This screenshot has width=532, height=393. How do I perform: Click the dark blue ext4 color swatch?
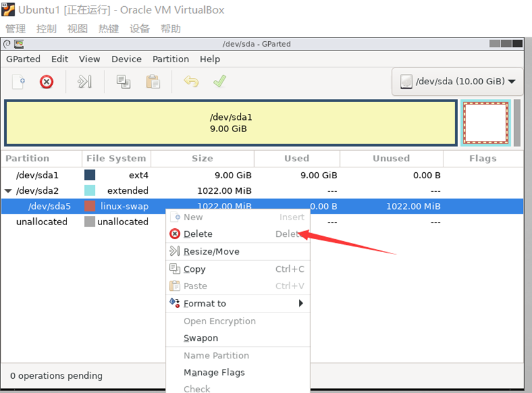[90, 175]
